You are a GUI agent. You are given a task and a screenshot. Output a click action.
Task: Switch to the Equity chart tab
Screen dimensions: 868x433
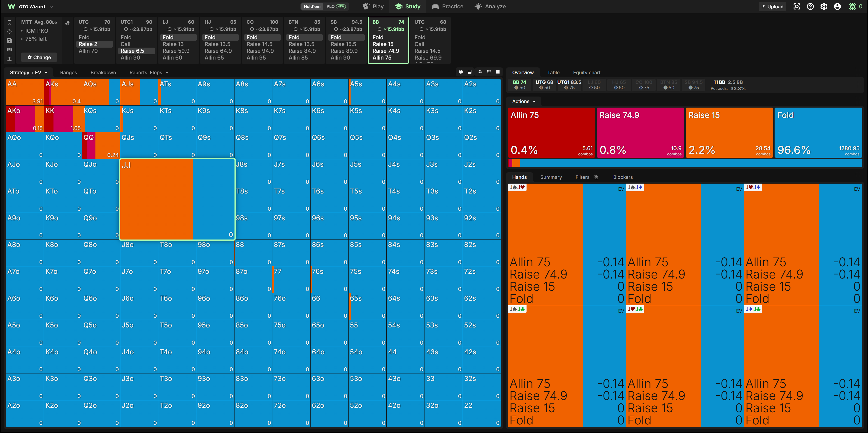[587, 72]
